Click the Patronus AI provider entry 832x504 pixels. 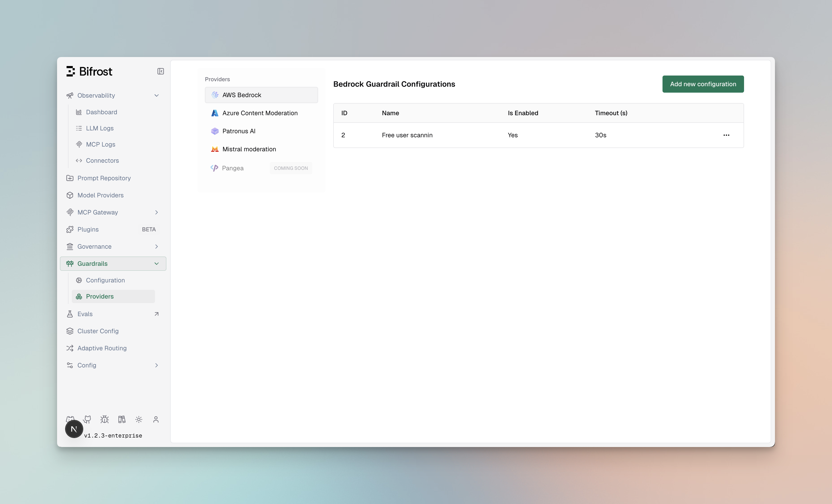pyautogui.click(x=239, y=131)
